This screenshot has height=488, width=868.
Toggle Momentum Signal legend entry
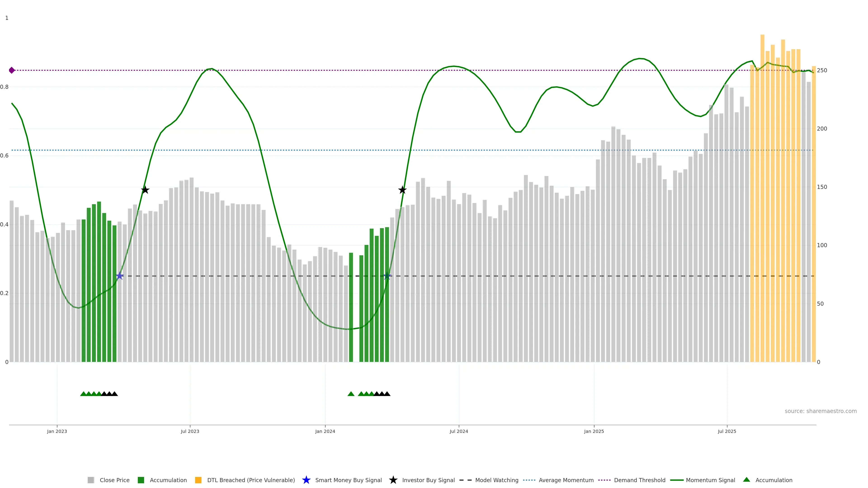[710, 480]
